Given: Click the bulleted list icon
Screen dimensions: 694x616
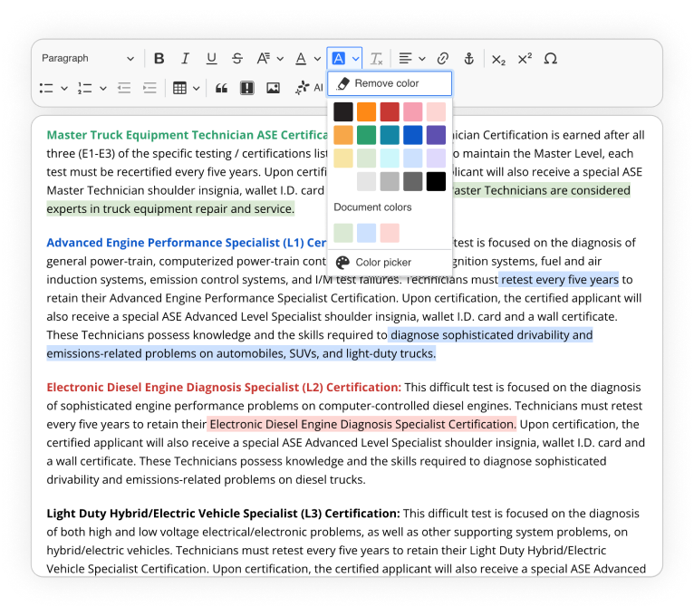Looking at the screenshot, I should point(46,88).
